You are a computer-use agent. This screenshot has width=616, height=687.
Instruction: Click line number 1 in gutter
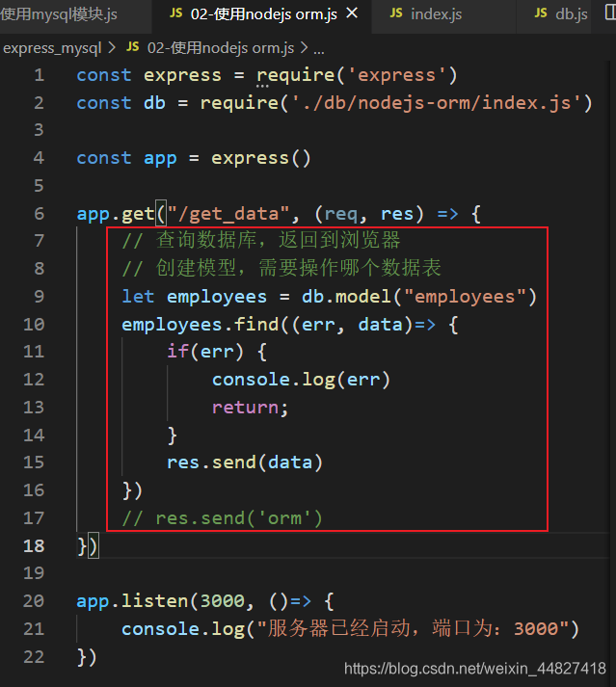[39, 75]
